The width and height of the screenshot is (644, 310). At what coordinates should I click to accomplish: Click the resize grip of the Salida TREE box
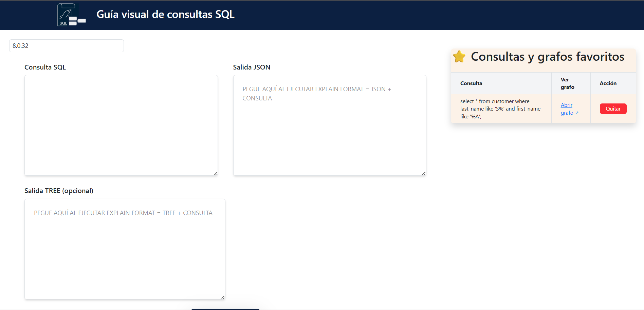point(222,297)
